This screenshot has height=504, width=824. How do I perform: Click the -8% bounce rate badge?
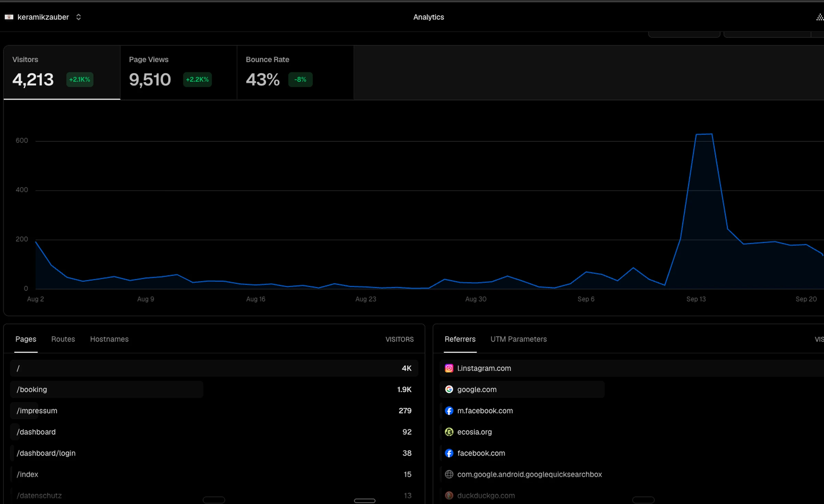click(300, 80)
